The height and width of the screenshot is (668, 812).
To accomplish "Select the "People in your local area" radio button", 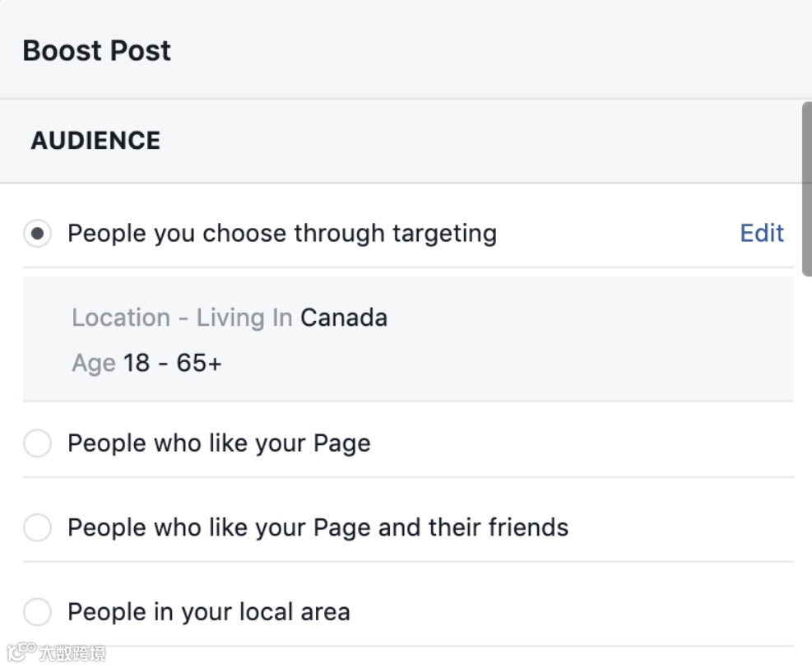I will click(37, 612).
